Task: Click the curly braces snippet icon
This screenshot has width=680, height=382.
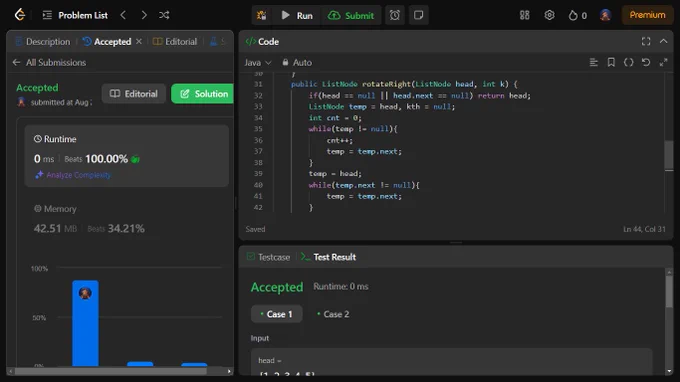Action: pyautogui.click(x=628, y=62)
